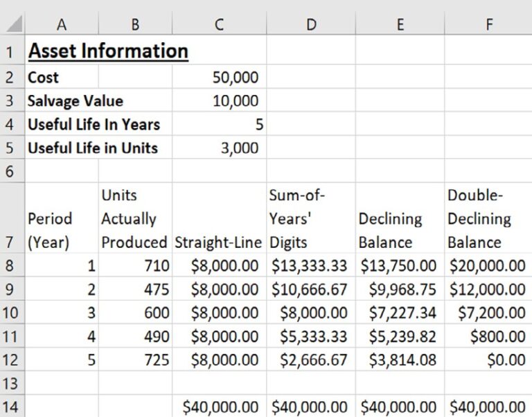532x417 pixels.
Task: Click the 'Units Actually Produced' header
Action: pos(135,218)
